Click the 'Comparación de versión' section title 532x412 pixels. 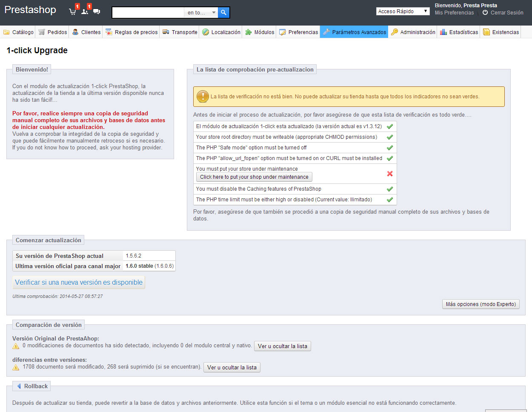pyautogui.click(x=49, y=325)
